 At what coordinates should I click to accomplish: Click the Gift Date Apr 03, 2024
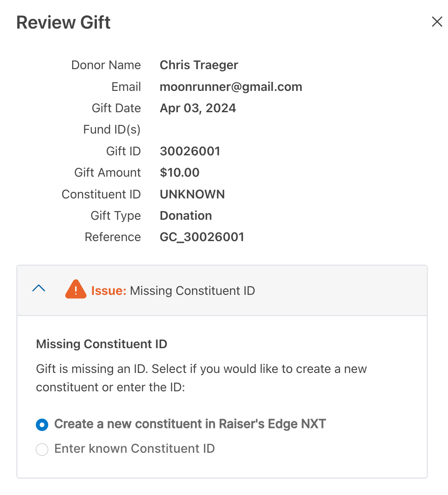tap(198, 108)
